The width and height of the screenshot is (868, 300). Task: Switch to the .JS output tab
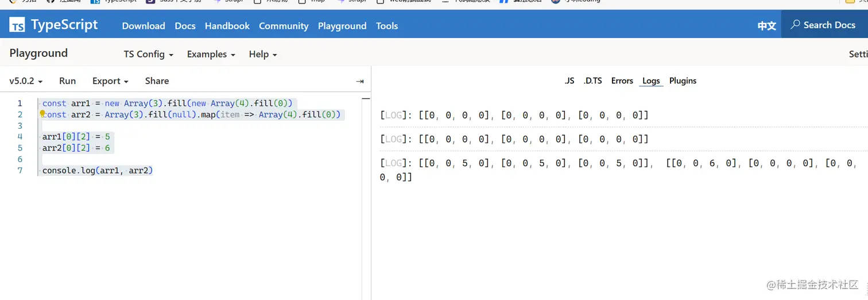[569, 81]
